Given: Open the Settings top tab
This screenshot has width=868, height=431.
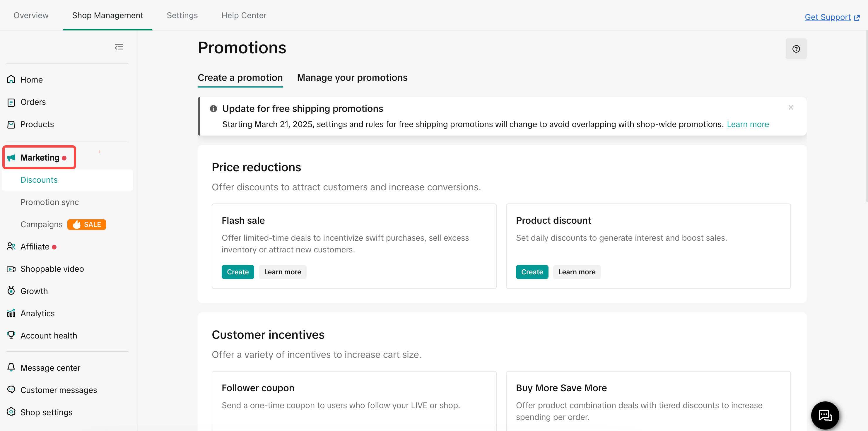Looking at the screenshot, I should pos(182,16).
